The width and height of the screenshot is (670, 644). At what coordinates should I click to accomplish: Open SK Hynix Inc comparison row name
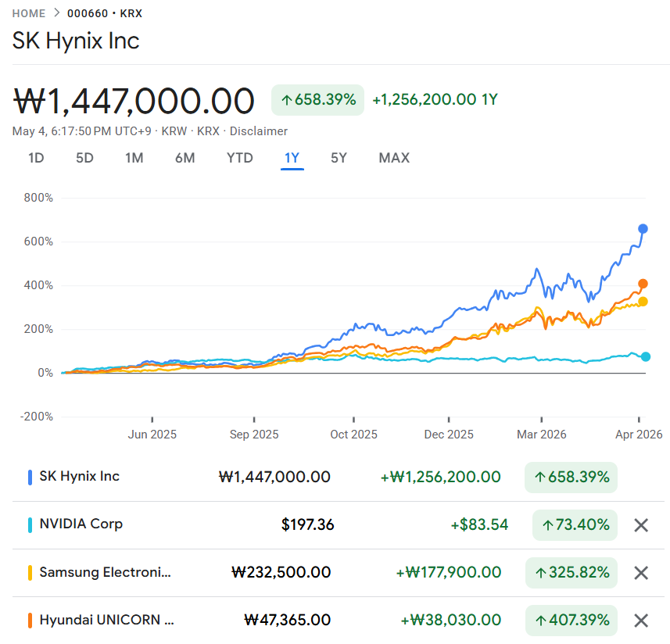point(80,476)
